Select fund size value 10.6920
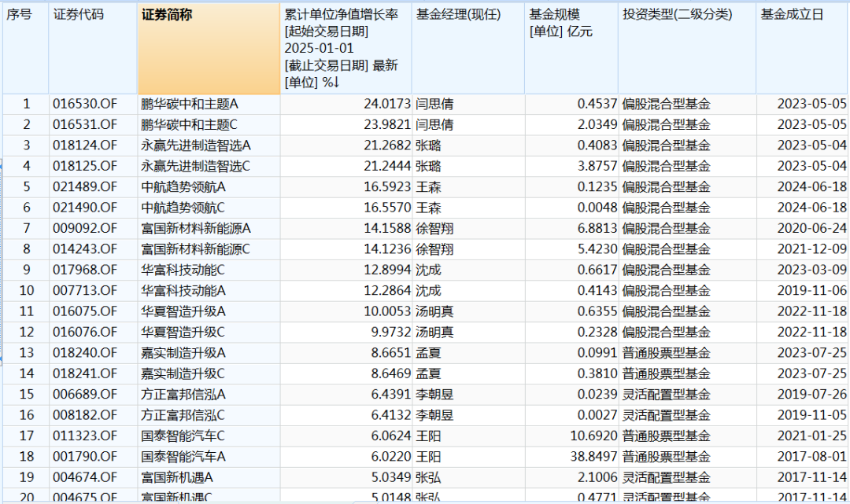The height and width of the screenshot is (504, 850). tap(593, 436)
